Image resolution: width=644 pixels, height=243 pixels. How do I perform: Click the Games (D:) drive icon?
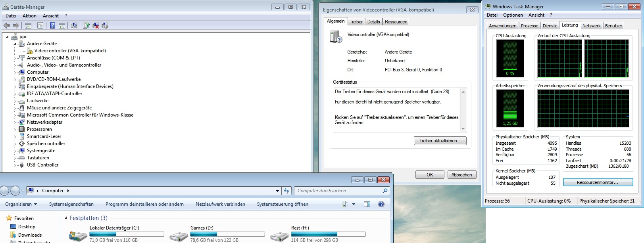pyautogui.click(x=179, y=237)
